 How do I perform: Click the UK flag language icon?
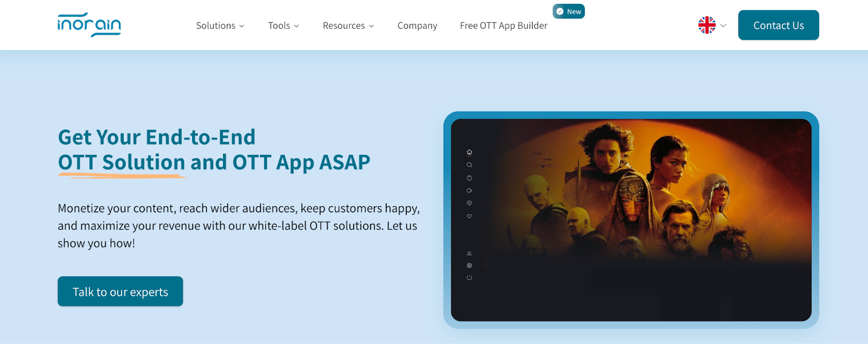(707, 25)
